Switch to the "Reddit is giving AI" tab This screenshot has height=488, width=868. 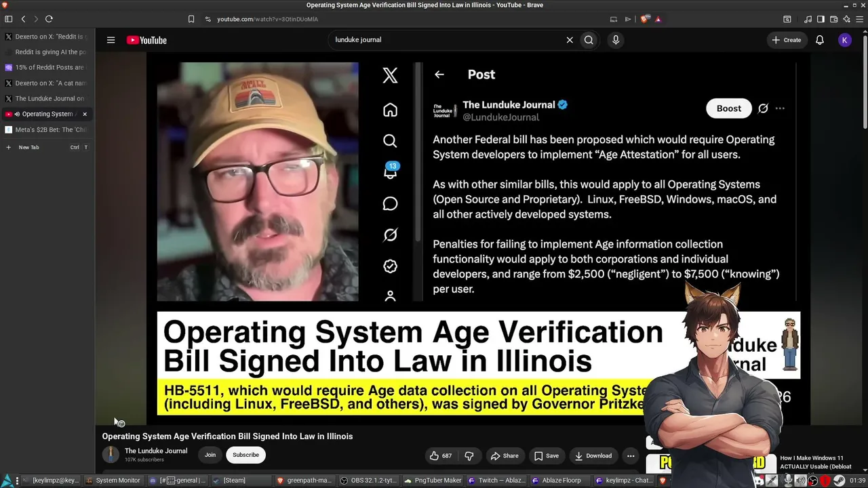point(47,52)
